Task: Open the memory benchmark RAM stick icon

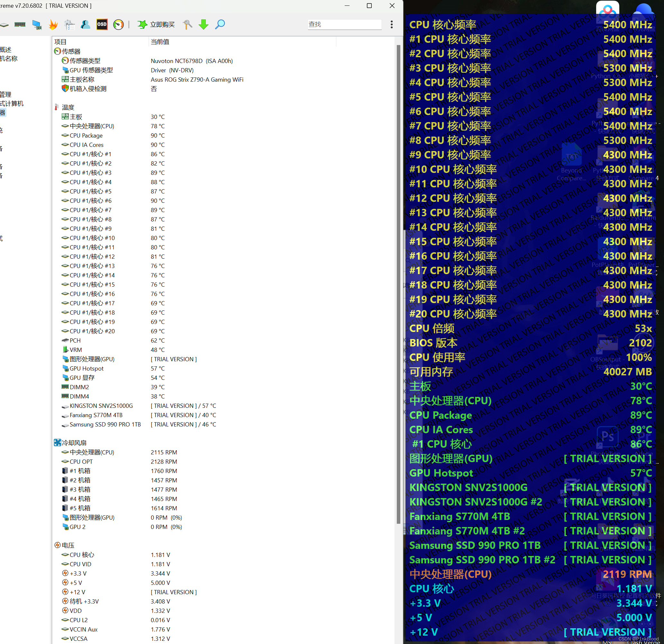Action: [x=20, y=24]
